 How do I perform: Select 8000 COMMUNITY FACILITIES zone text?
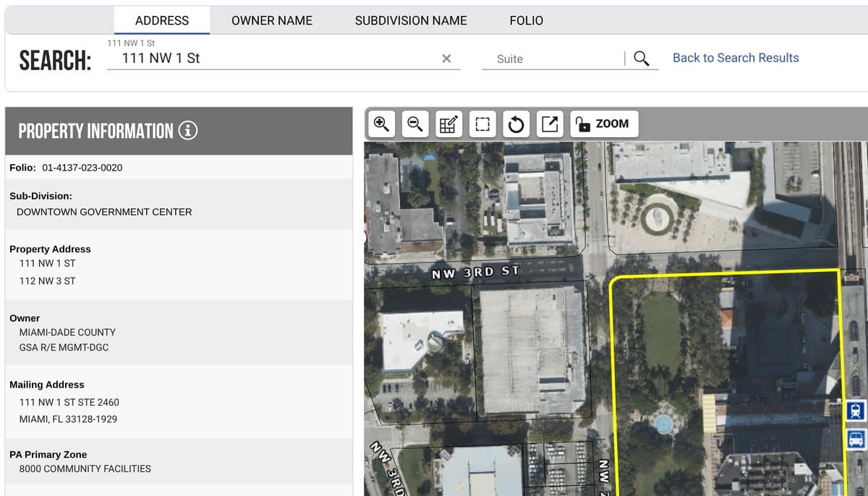point(85,469)
